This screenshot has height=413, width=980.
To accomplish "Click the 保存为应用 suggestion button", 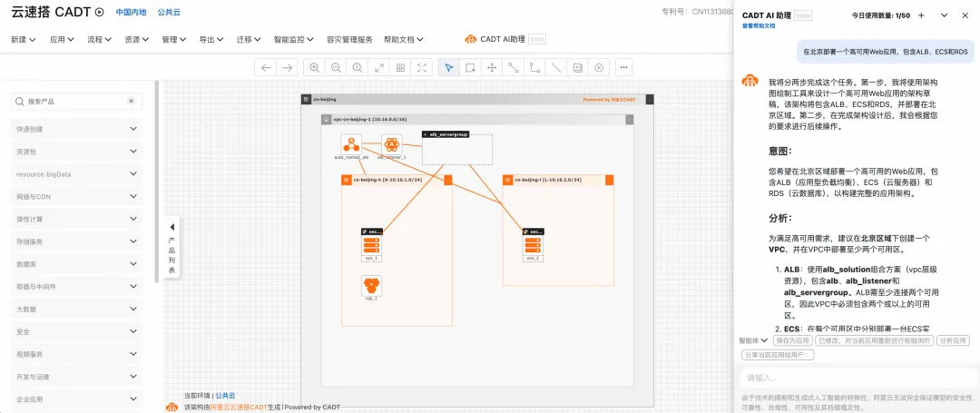I will [792, 340].
